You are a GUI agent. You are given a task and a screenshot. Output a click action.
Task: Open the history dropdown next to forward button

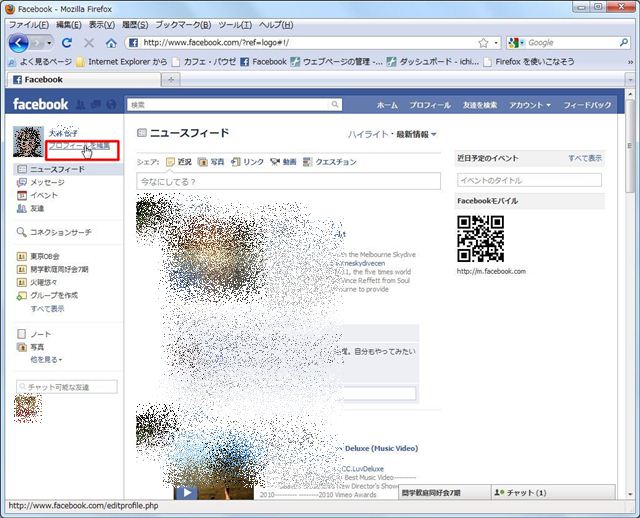coord(49,43)
